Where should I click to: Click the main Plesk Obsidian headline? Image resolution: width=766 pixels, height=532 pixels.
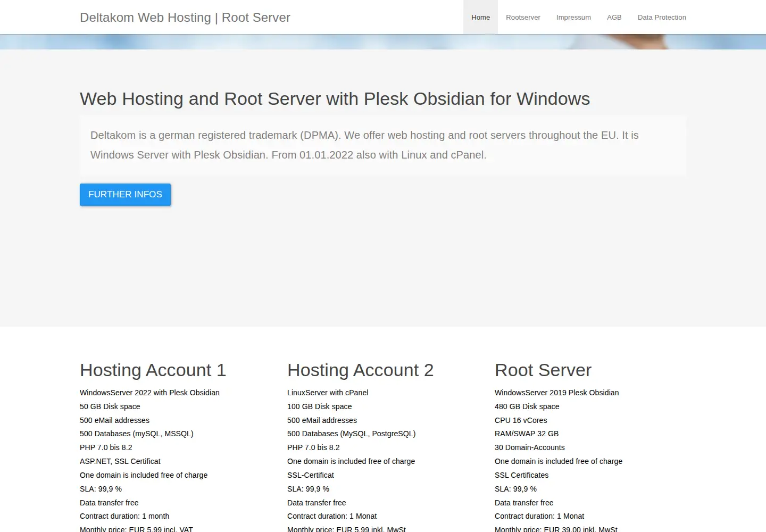(x=335, y=99)
